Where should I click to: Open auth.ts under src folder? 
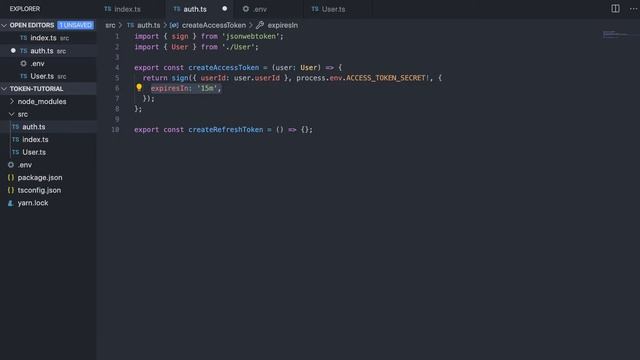click(x=48, y=127)
